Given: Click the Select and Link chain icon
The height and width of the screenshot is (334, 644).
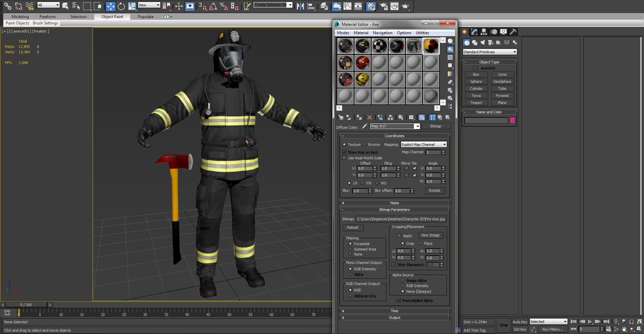Looking at the screenshot, I should (7, 6).
